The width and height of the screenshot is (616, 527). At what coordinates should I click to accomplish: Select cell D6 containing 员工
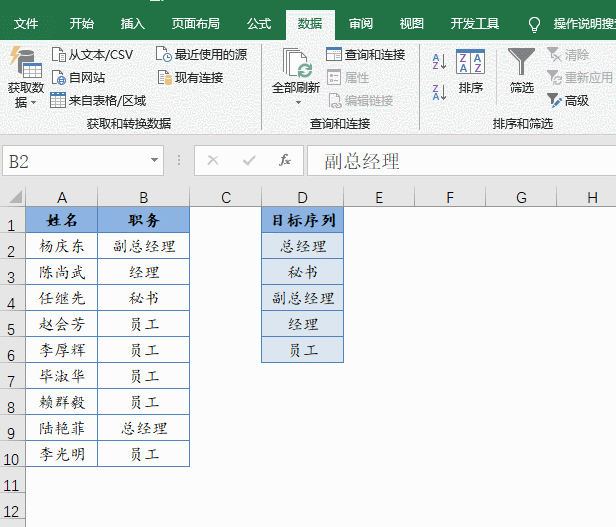[x=302, y=350]
